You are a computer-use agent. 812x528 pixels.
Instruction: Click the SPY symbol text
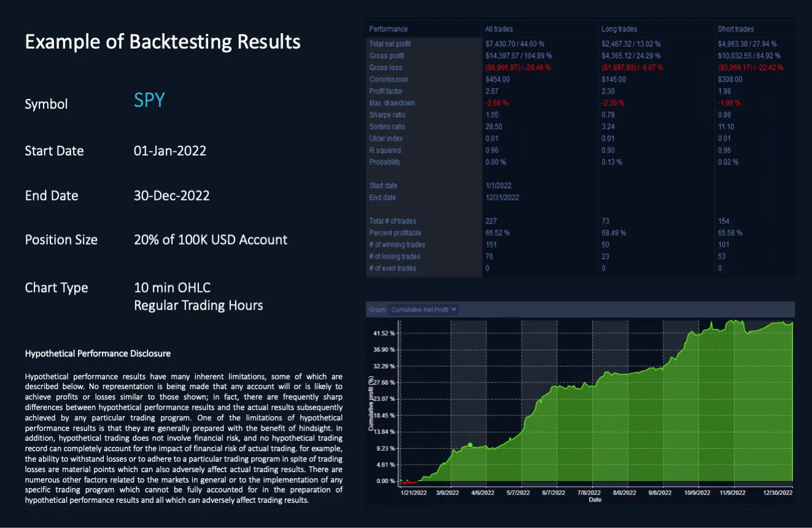click(149, 101)
